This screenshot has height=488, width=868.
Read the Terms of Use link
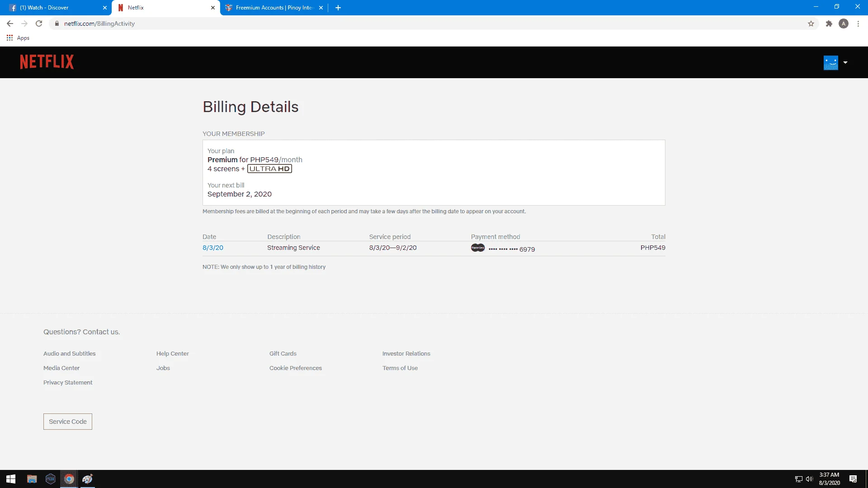pos(400,368)
